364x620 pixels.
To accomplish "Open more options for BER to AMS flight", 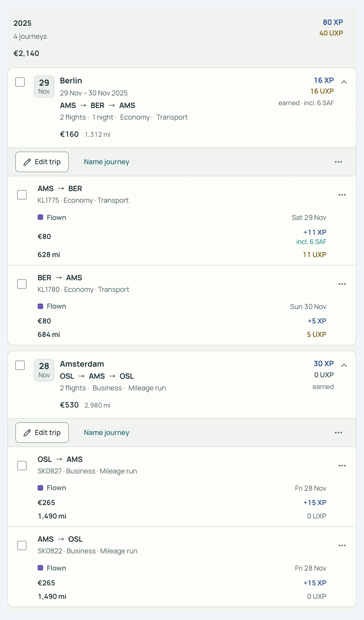I will point(342,284).
